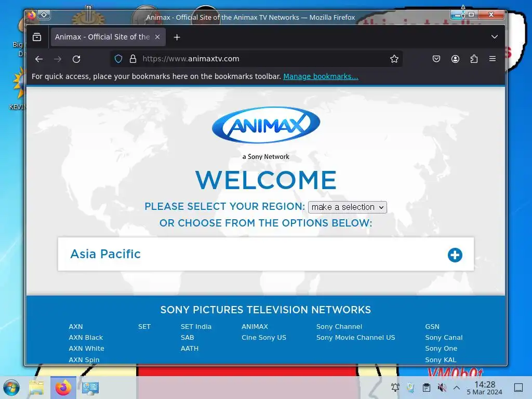The height and width of the screenshot is (399, 532).
Task: Open the Firefox hamburger menu
Action: click(493, 59)
